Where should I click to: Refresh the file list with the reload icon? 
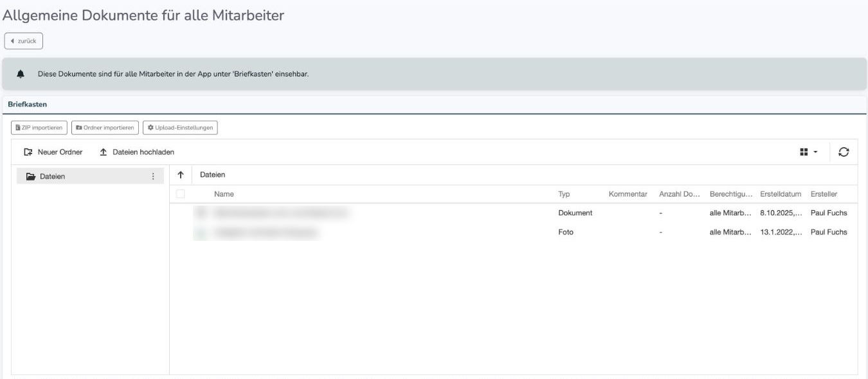pos(844,152)
